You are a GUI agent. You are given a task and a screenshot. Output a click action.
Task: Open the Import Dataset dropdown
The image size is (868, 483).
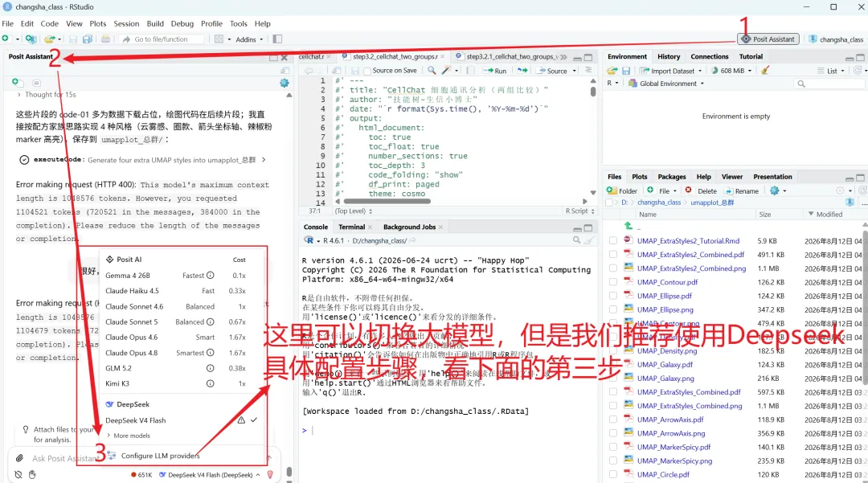coord(671,71)
